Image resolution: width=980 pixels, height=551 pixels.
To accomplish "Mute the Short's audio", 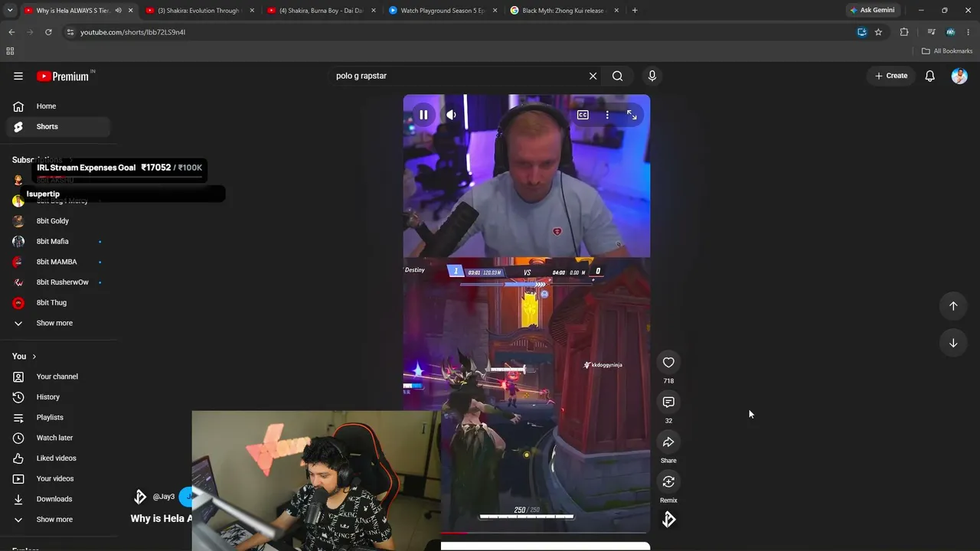I will [452, 115].
